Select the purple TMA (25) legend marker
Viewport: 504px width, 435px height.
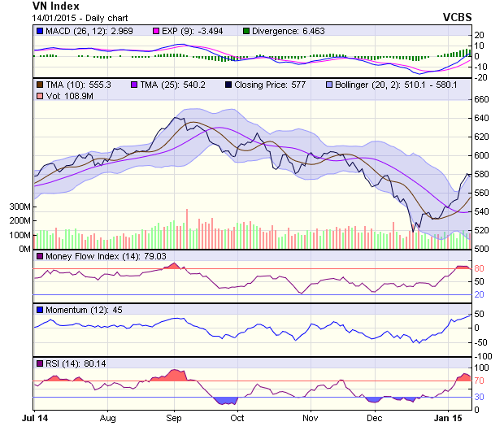coord(135,85)
